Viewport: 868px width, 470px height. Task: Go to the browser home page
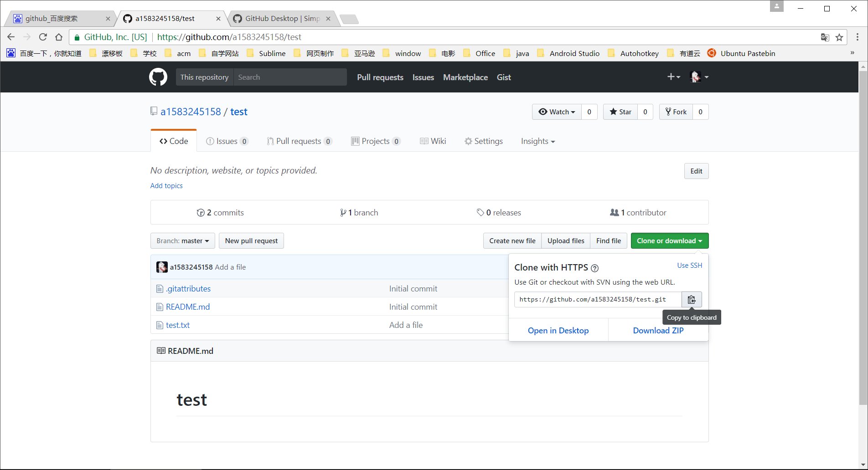tap(59, 37)
